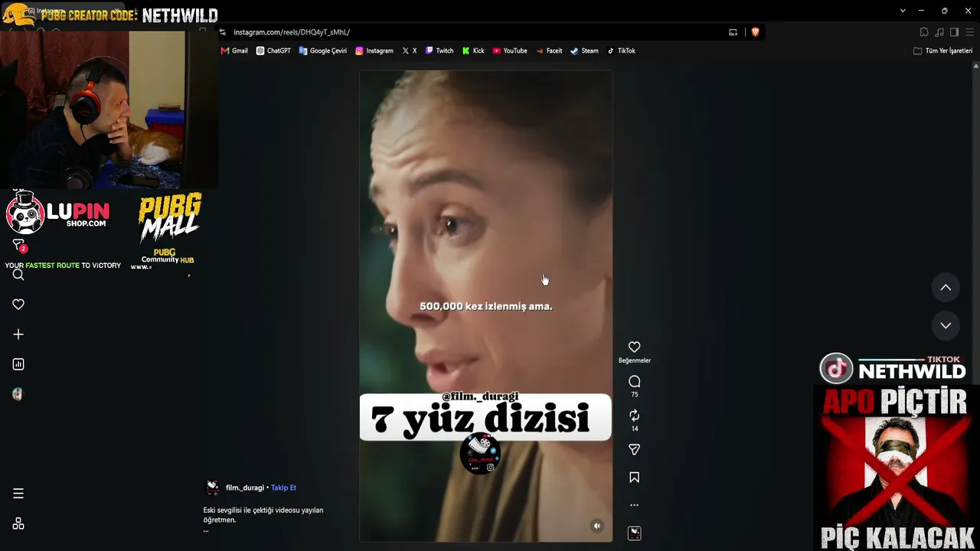Open the Gmail bookmark
The image size is (980, 551).
[234, 51]
